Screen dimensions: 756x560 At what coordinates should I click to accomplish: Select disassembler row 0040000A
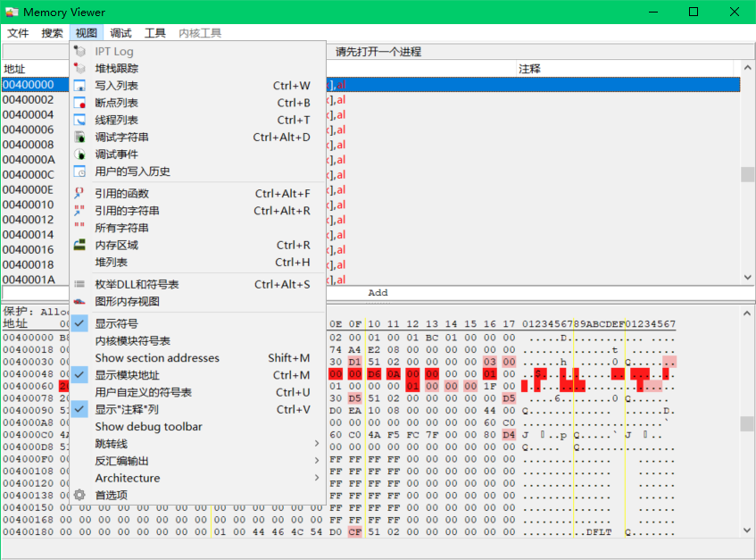tap(370, 160)
